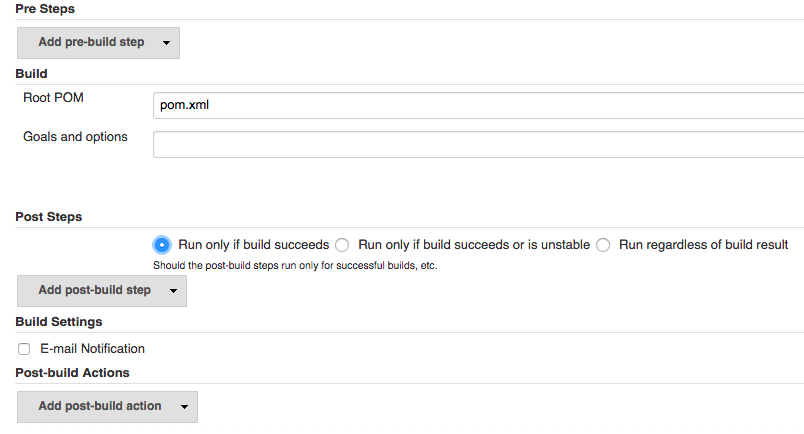Expand the pre-build step dropdown arrow
This screenshot has width=804, height=434.
(165, 42)
